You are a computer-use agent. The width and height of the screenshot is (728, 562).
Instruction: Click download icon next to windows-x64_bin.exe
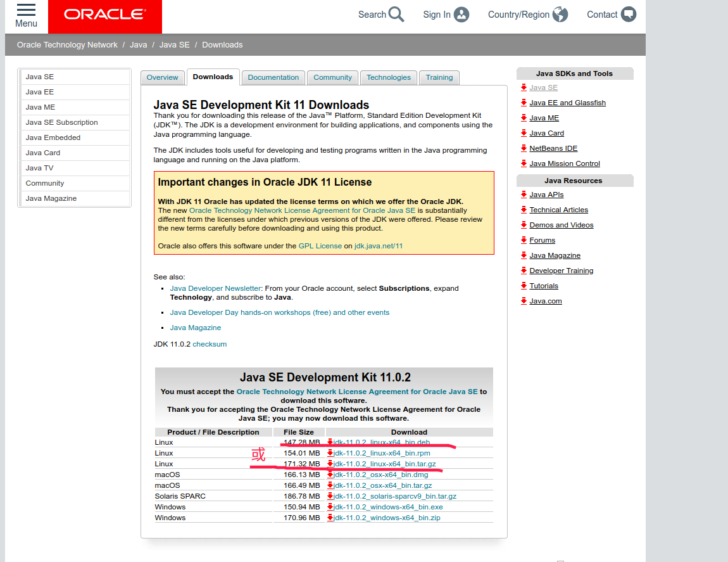click(x=330, y=507)
